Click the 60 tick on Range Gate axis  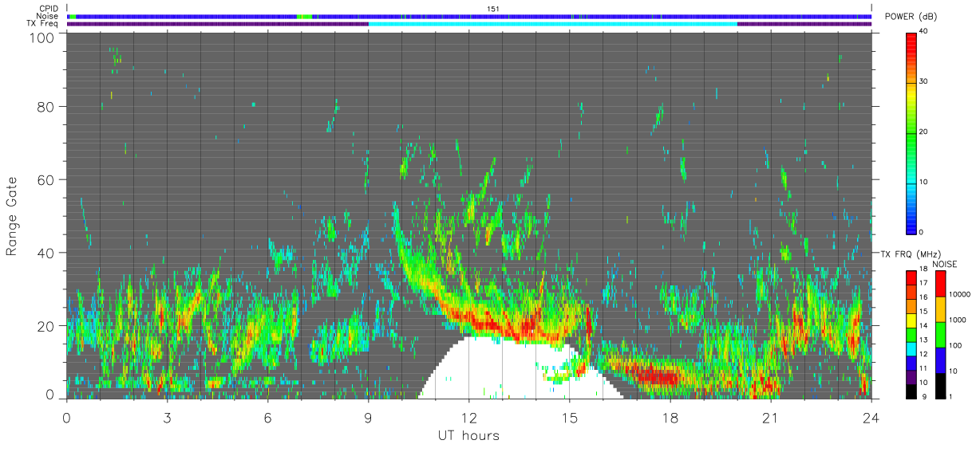click(x=46, y=179)
